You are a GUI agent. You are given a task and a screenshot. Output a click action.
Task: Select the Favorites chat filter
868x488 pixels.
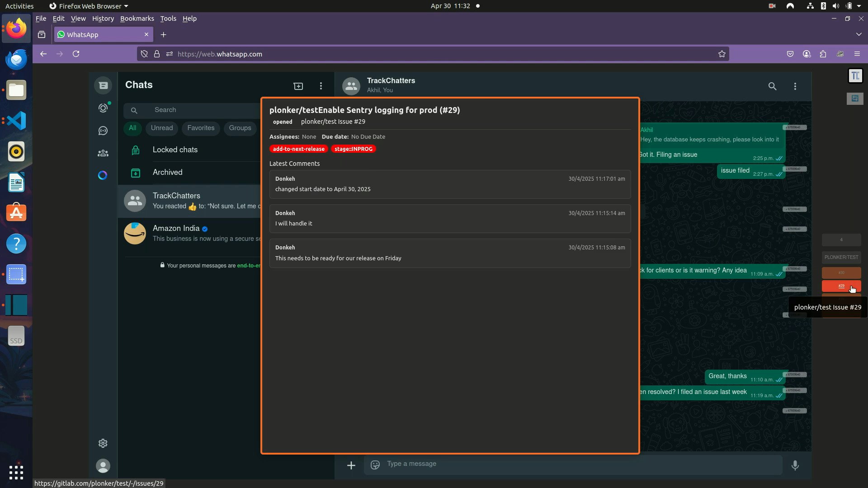pos(201,128)
